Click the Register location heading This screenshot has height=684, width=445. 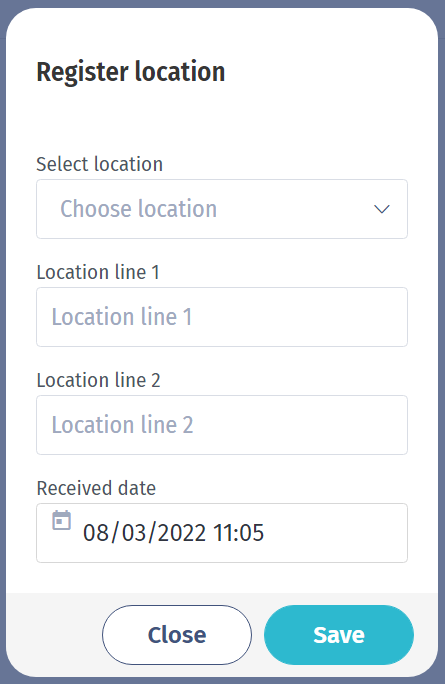coord(131,72)
